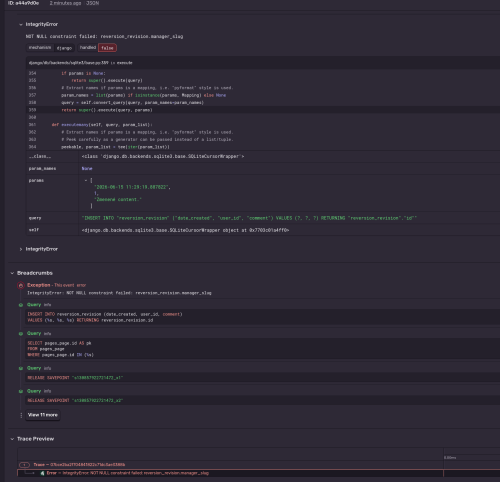This screenshot has width=500, height=482.
Task: Click the error icon in the trace error row
Action: pyautogui.click(x=42, y=473)
